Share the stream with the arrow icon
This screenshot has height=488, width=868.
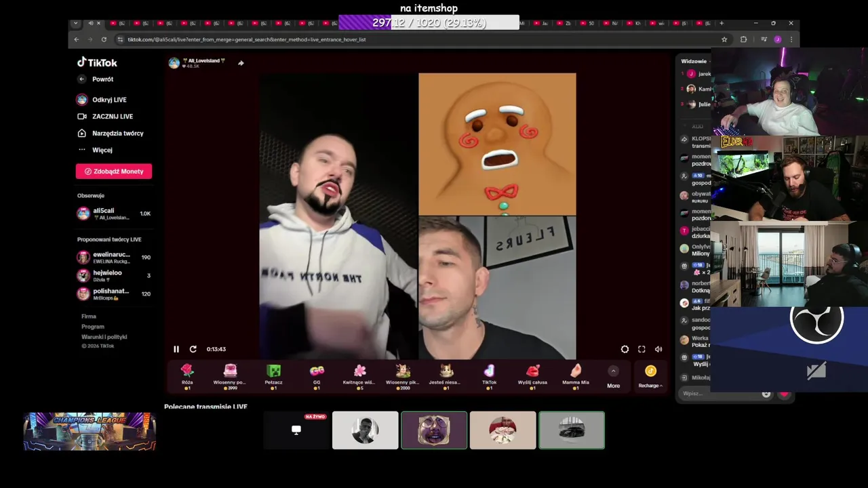pos(241,63)
